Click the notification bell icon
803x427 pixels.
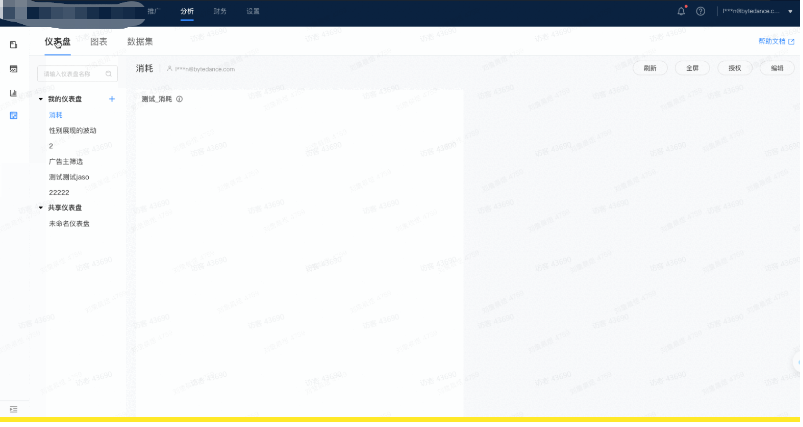coord(682,11)
